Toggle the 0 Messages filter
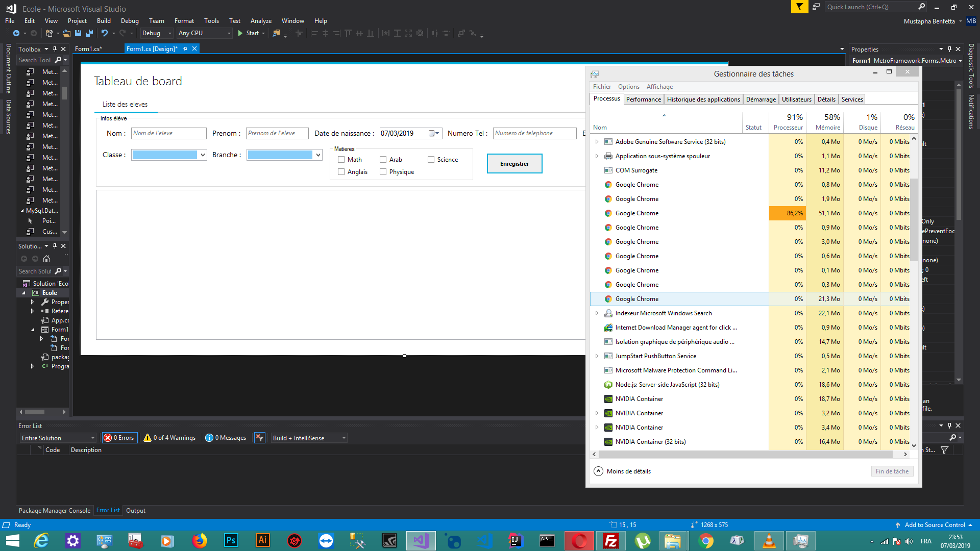Viewport: 980px width, 551px height. [226, 438]
